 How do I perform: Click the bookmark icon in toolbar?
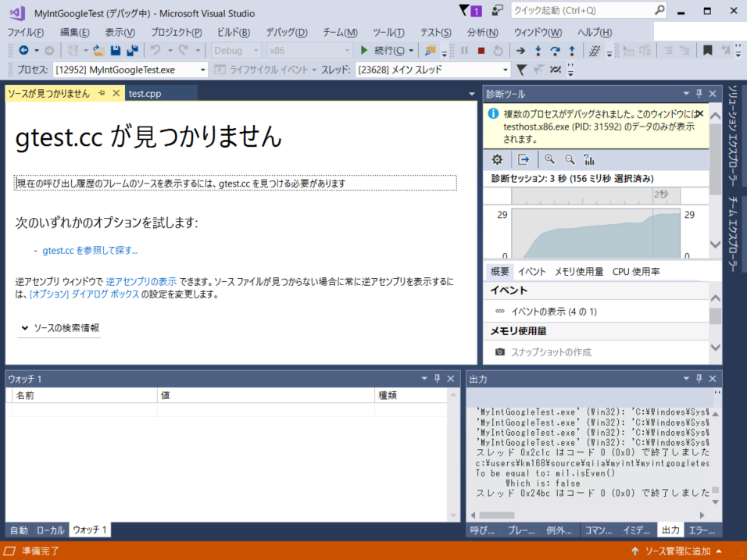pos(708,51)
